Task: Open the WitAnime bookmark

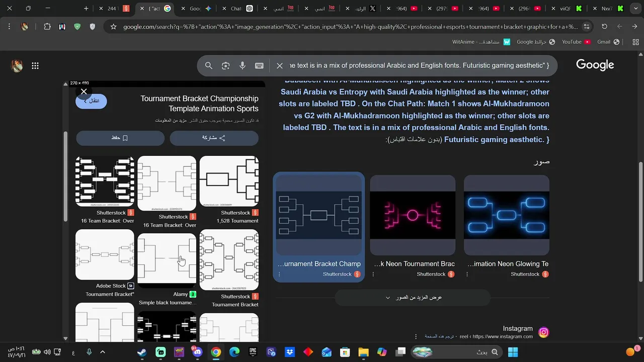Action: pyautogui.click(x=481, y=42)
